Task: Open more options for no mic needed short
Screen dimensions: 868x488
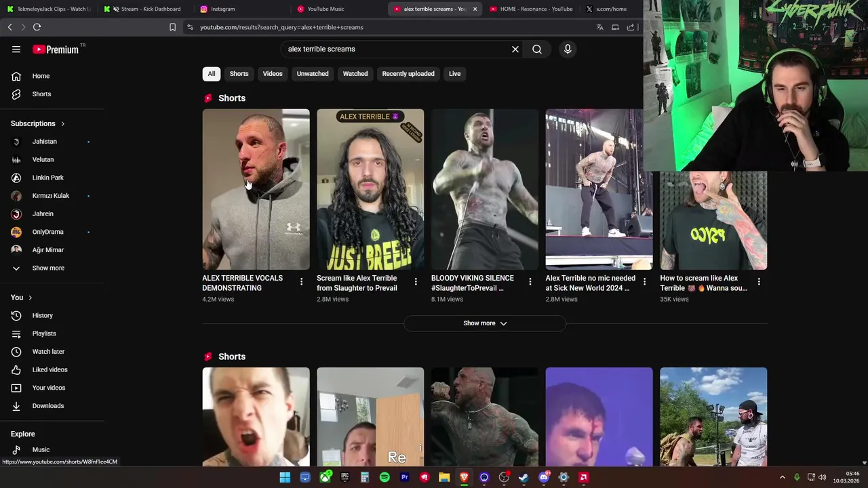Action: 645,281
